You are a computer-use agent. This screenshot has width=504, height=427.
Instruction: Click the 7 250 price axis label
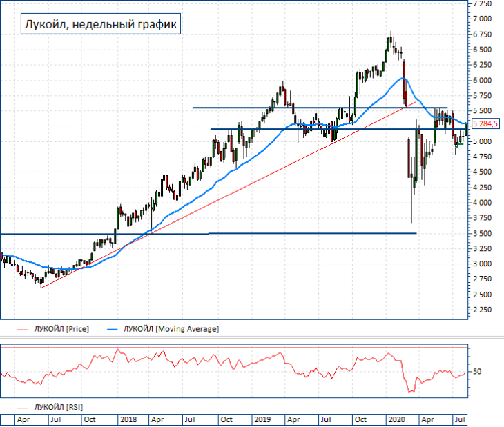coord(482,3)
